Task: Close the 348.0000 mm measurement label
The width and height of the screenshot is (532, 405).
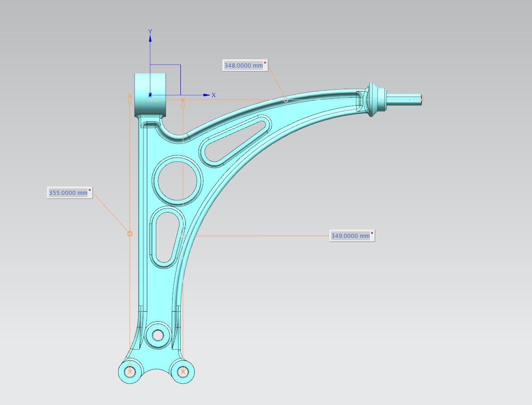Action: point(265,63)
